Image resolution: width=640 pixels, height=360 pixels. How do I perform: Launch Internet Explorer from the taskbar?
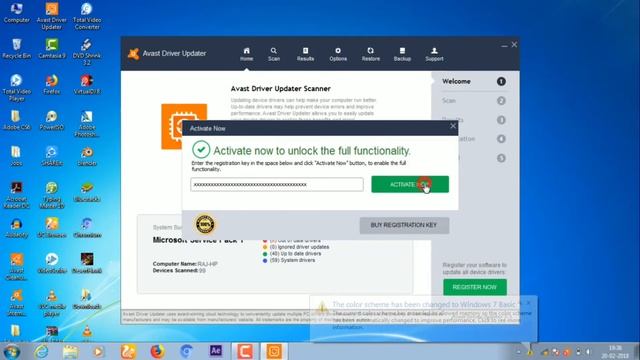41,351
